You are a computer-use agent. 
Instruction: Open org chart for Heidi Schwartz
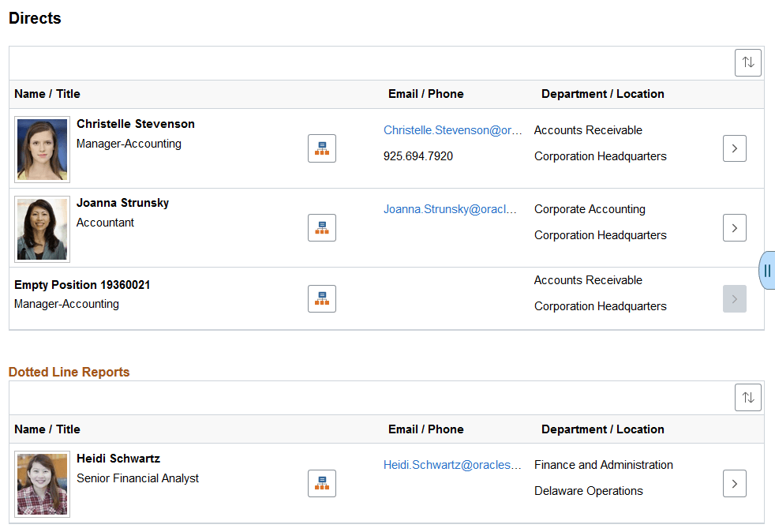(x=321, y=483)
